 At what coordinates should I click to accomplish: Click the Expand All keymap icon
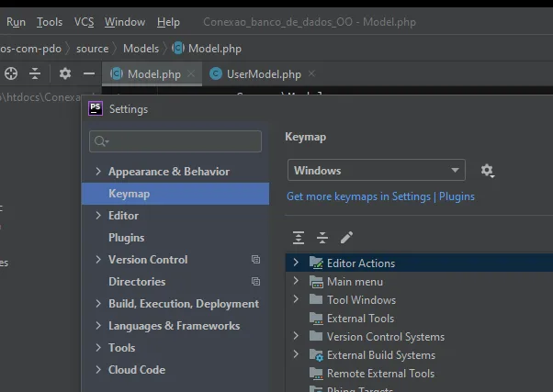click(x=299, y=237)
